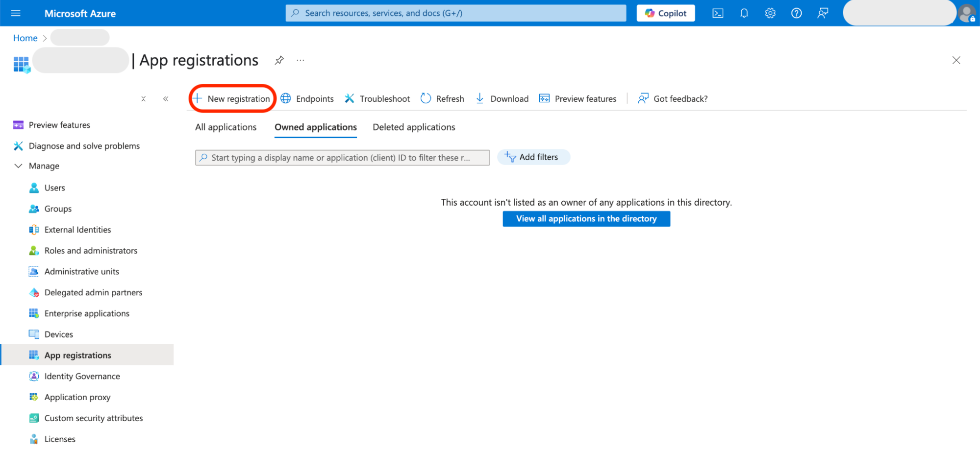
Task: Open the hamburger portal menu
Action: tap(16, 13)
